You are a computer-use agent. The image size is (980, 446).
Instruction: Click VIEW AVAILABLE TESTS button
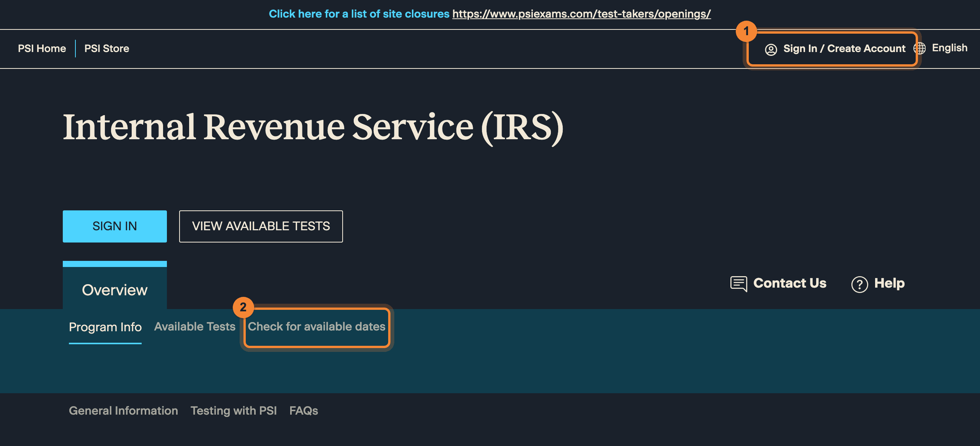pos(261,226)
